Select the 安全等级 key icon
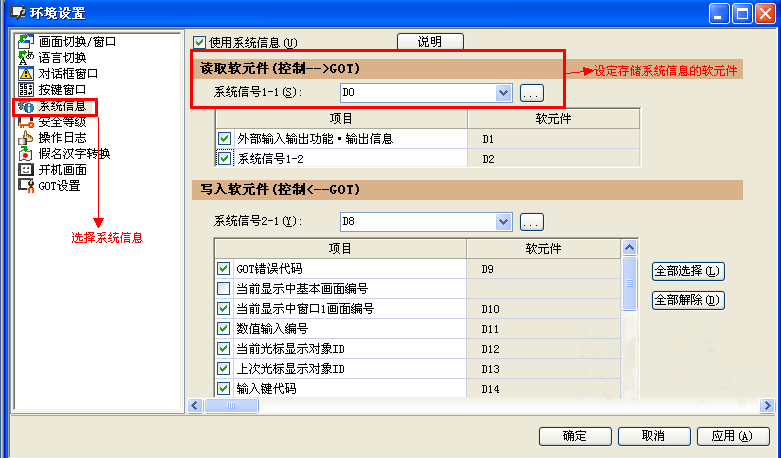Image resolution: width=781 pixels, height=458 pixels. 26,122
